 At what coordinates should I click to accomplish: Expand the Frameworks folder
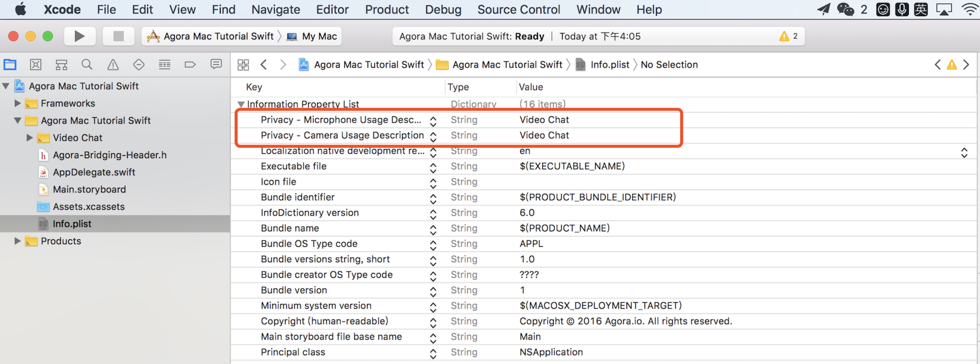(x=17, y=103)
